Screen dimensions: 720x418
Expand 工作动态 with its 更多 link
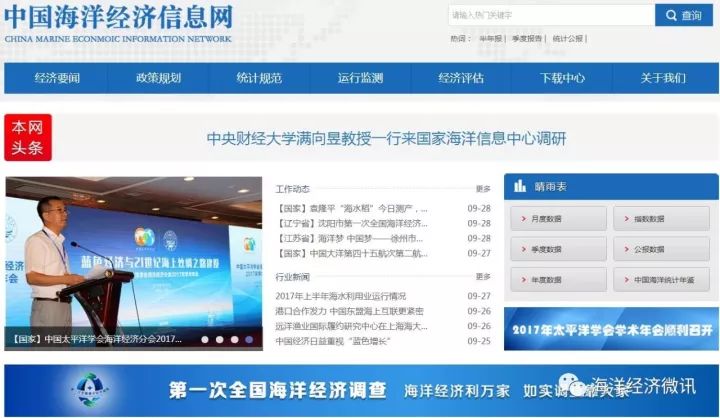point(483,188)
